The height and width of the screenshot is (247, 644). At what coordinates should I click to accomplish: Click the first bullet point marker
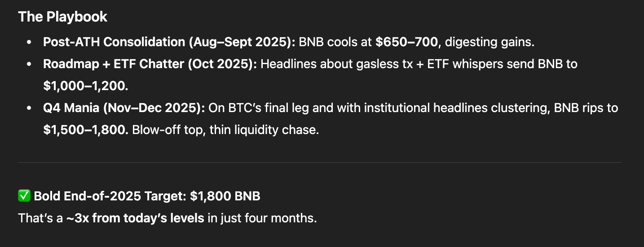point(29,42)
